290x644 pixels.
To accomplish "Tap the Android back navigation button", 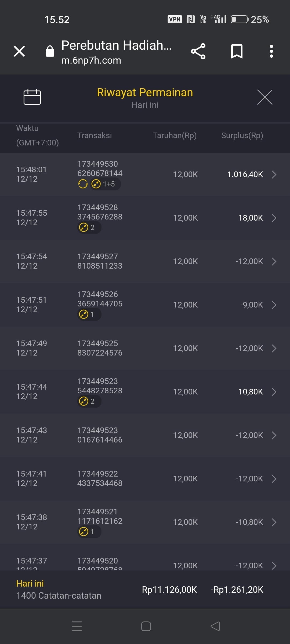I will (215, 626).
